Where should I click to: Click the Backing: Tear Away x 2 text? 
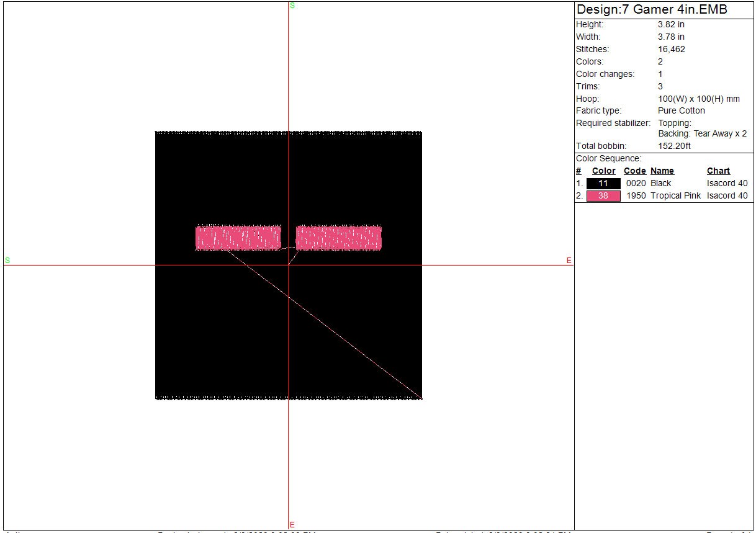click(702, 134)
